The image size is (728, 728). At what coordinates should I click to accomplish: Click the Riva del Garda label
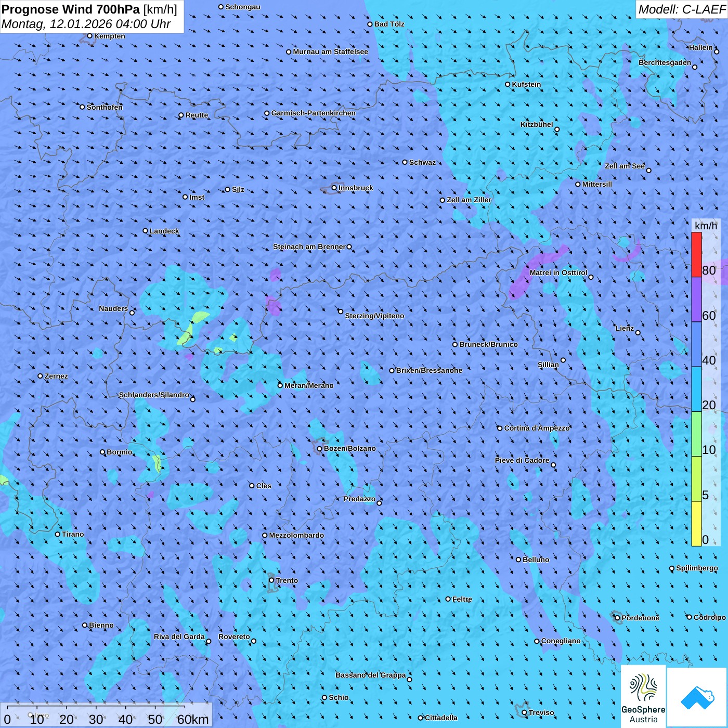click(179, 636)
